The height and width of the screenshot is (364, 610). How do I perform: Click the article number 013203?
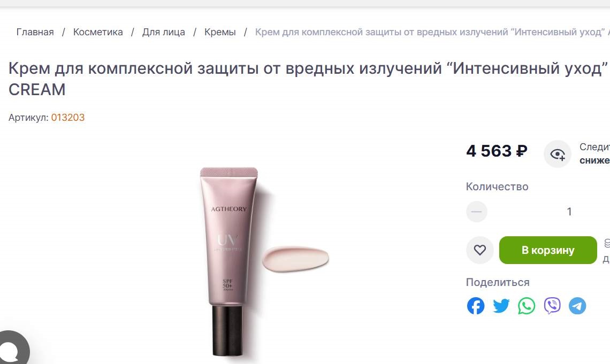[x=68, y=117]
